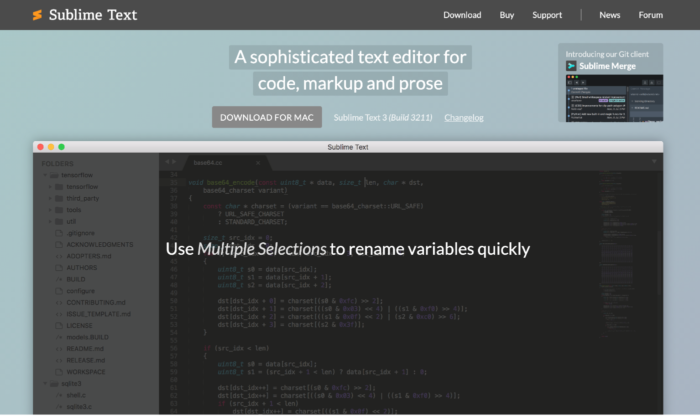Open ACKNOWLEDGMENTS in the sidebar

[x=100, y=245]
